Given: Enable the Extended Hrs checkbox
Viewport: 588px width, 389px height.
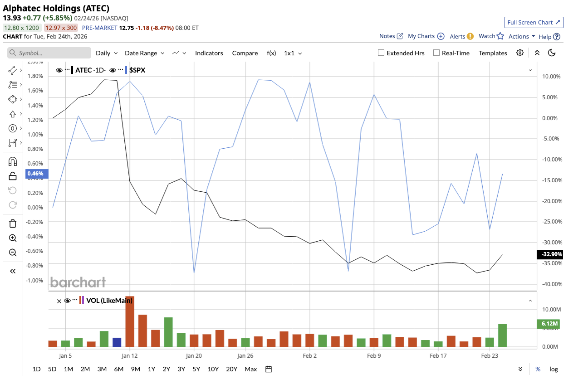Looking at the screenshot, I should pos(381,53).
